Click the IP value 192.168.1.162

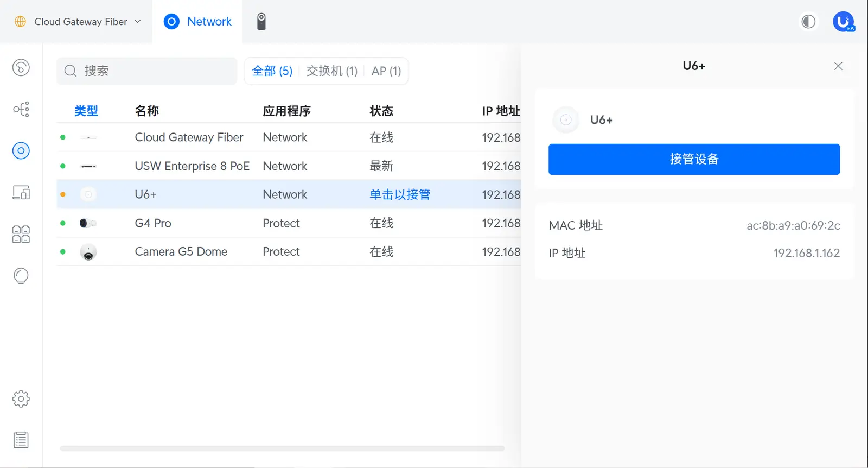pyautogui.click(x=806, y=253)
